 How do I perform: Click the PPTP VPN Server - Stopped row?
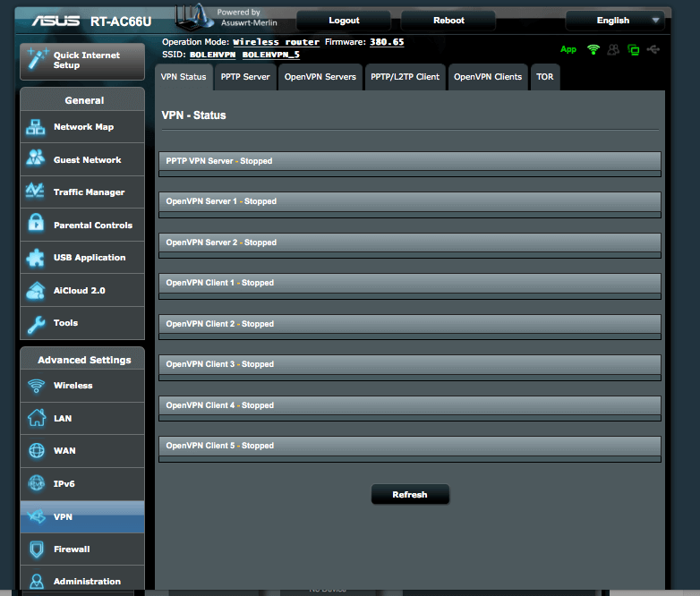click(410, 161)
